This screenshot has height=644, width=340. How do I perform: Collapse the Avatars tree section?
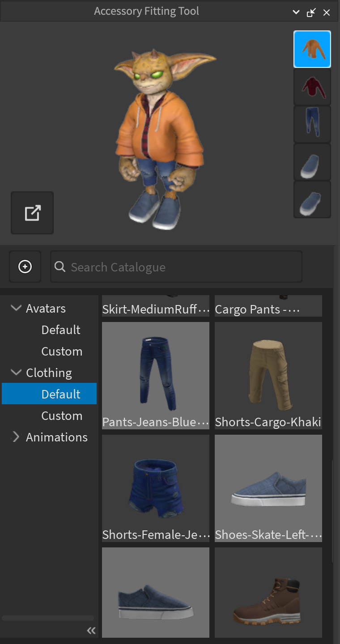point(16,308)
